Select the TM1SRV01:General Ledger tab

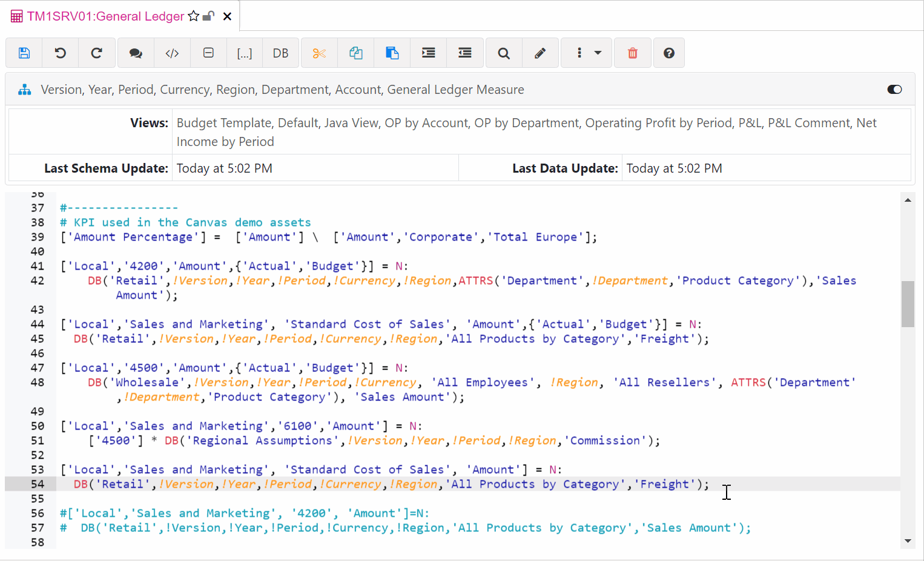click(x=103, y=16)
